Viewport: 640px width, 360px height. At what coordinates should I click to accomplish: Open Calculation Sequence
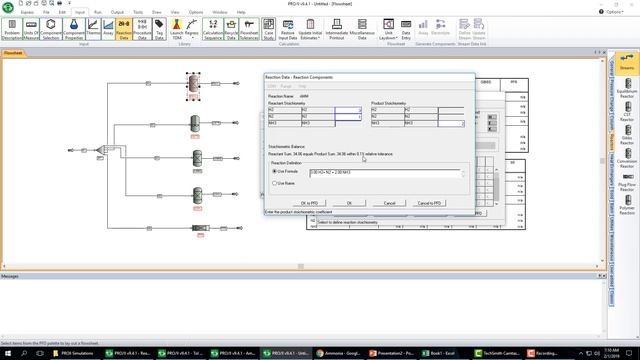[213, 29]
